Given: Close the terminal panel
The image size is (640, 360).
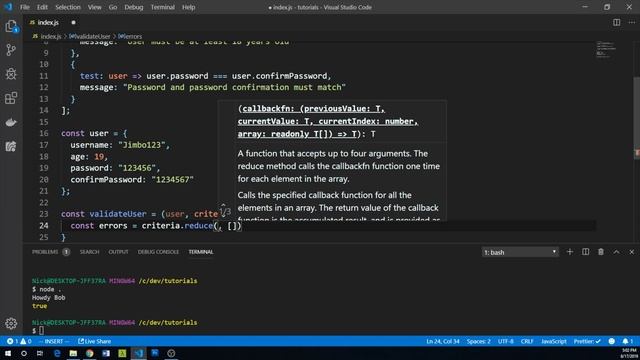Looking at the screenshot, I should [x=631, y=252].
